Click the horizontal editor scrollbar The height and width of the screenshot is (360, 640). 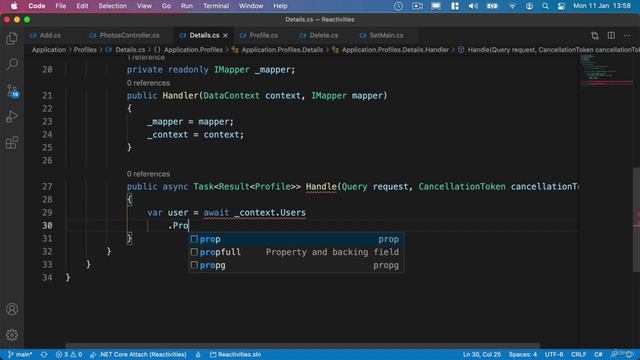(x=302, y=346)
